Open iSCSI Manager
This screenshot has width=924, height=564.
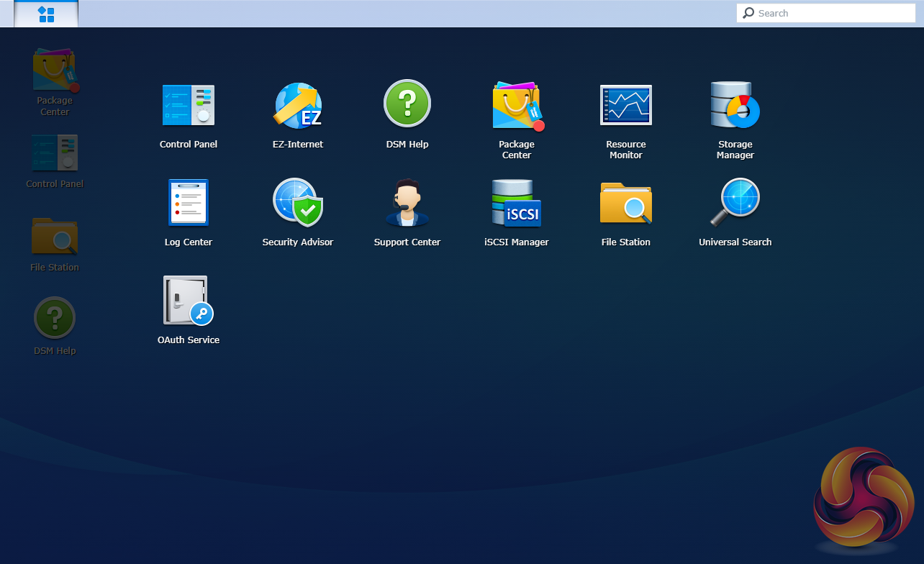pyautogui.click(x=516, y=203)
